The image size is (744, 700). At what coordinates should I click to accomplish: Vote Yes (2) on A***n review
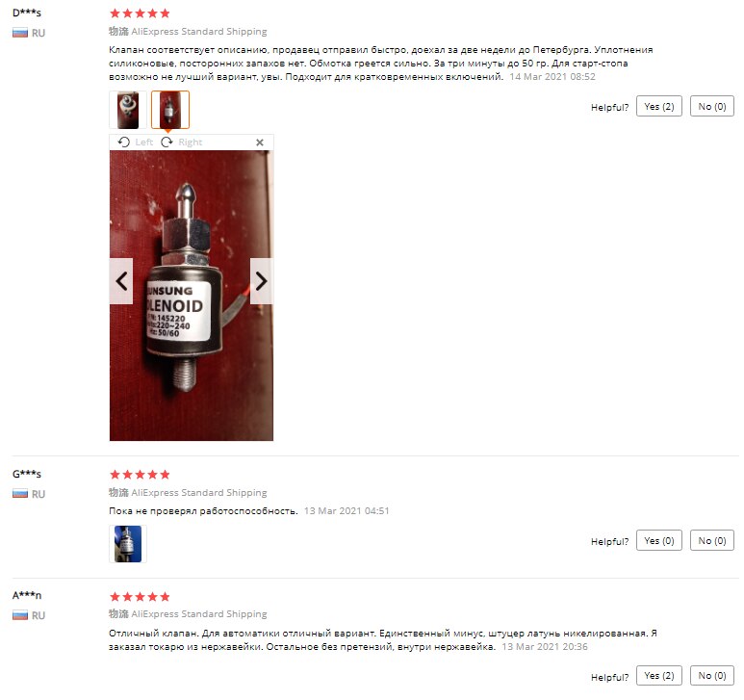(659, 675)
